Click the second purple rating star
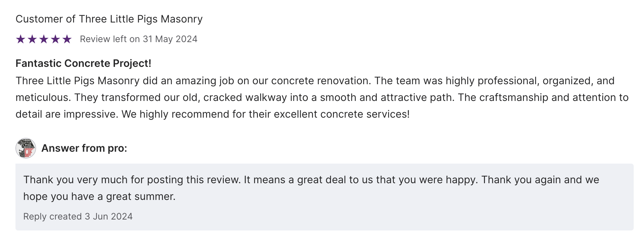644x234 pixels. point(32,39)
